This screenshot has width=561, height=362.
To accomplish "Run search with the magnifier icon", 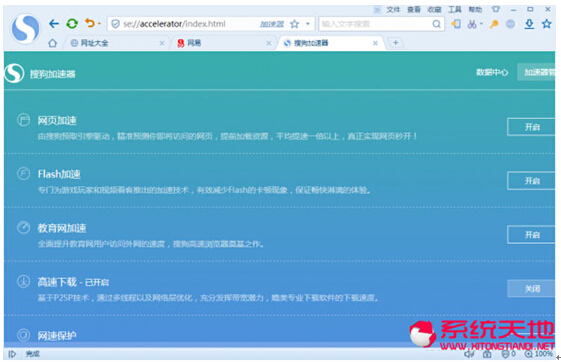I will [436, 24].
